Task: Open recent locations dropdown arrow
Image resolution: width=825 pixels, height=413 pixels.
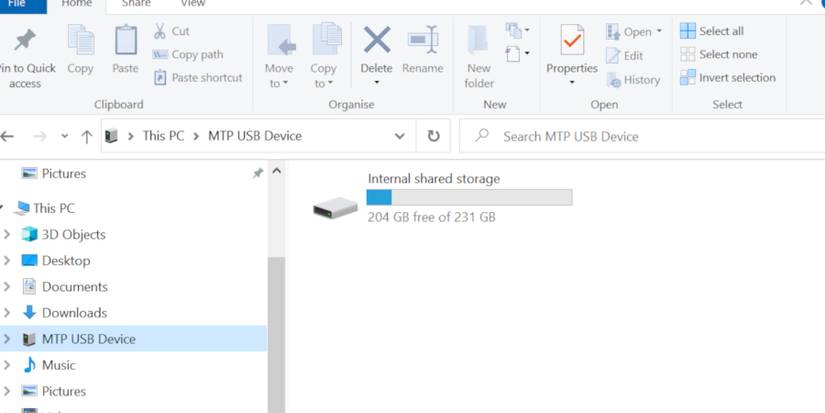Action: [x=64, y=136]
